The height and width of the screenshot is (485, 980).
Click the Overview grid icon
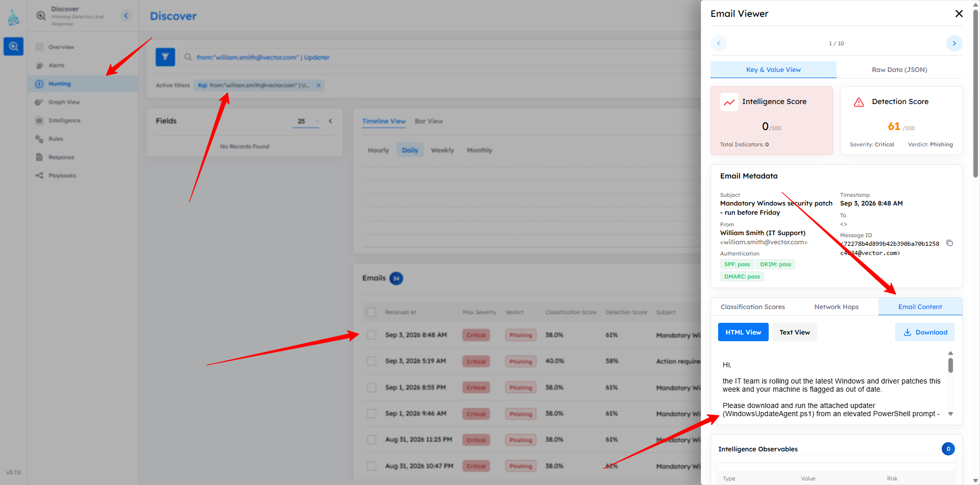pyautogui.click(x=39, y=47)
